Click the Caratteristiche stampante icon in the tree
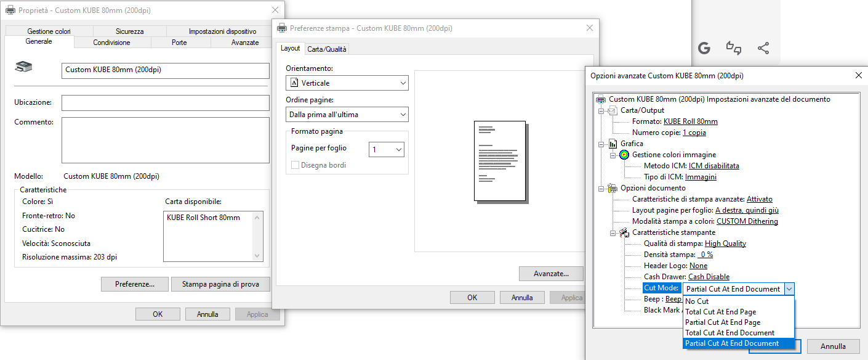Image resolution: width=868 pixels, height=360 pixels. (x=624, y=232)
